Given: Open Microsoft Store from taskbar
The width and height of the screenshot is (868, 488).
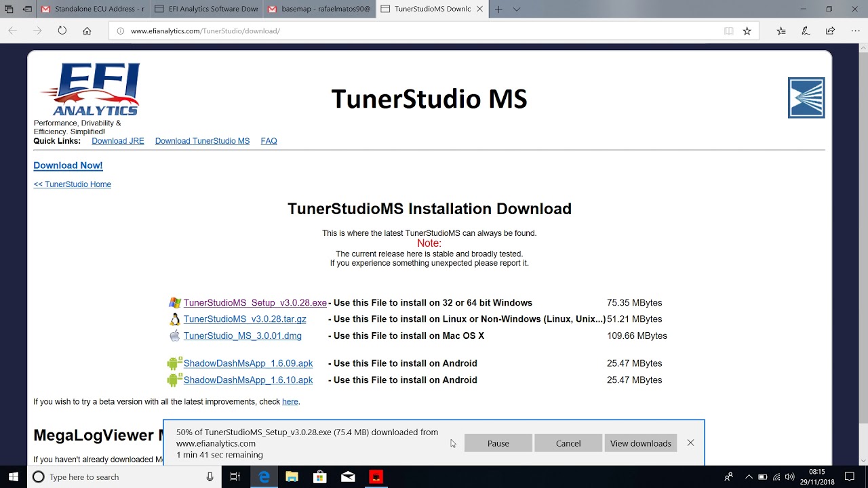Looking at the screenshot, I should pyautogui.click(x=319, y=477).
